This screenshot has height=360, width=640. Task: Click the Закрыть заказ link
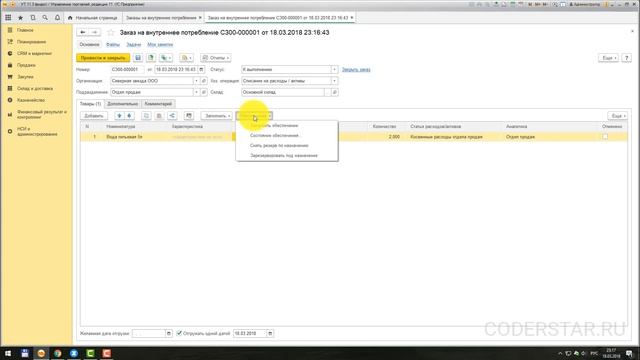click(x=356, y=69)
